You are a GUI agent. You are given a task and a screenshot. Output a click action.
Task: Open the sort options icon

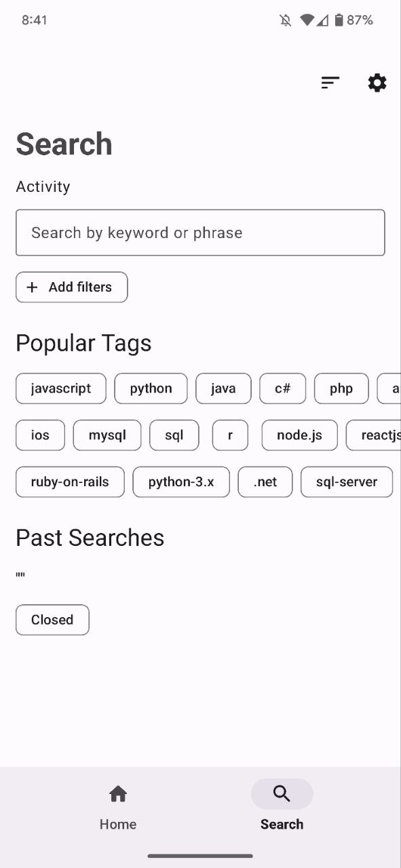[330, 83]
